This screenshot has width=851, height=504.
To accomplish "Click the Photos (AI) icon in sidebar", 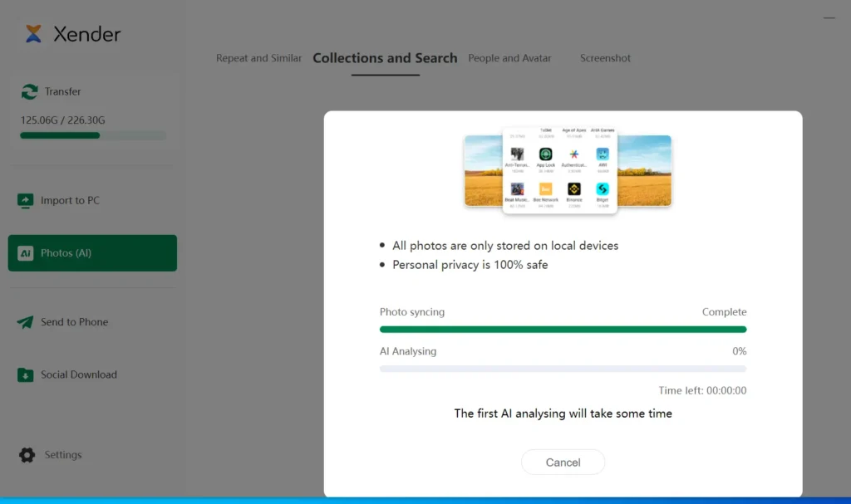I will click(x=26, y=252).
